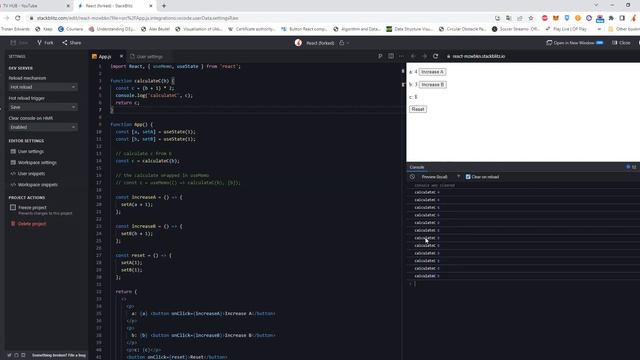
Task: Click the Increase B button in preview
Action: tap(432, 84)
